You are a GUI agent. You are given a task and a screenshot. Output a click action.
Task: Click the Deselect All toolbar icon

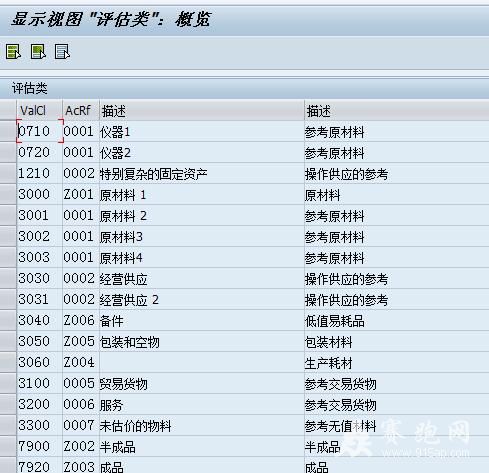pos(62,52)
